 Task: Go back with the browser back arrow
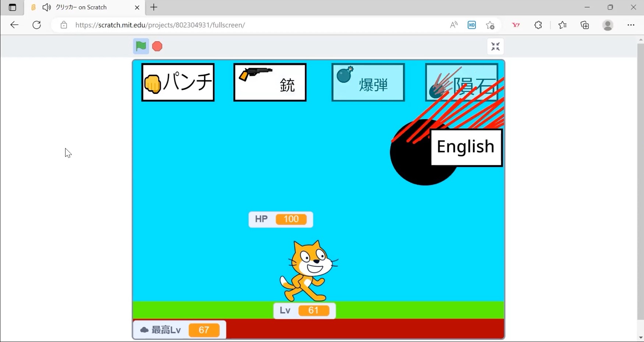14,25
